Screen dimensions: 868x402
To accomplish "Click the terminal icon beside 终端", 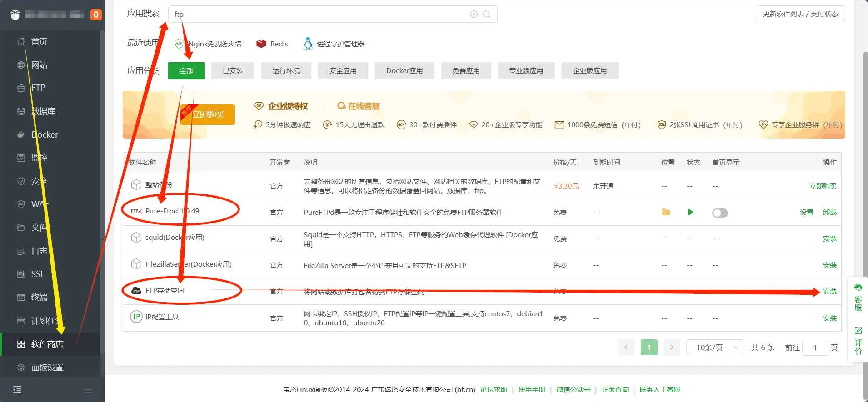I will [21, 298].
